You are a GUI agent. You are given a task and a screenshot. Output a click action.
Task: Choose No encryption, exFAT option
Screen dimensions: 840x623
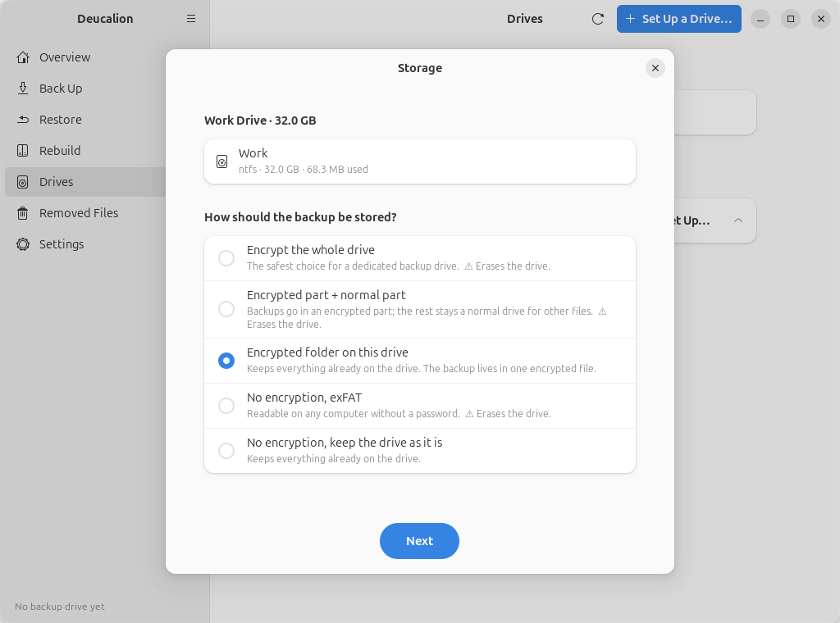point(420,406)
